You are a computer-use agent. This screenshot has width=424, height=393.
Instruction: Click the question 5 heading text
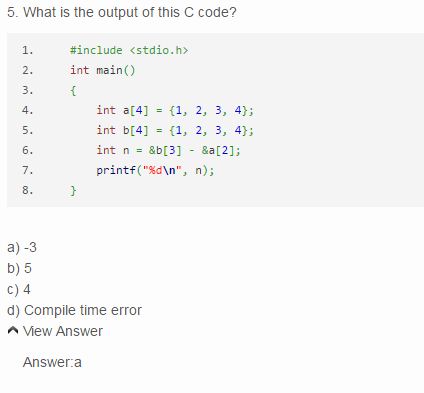point(122,13)
